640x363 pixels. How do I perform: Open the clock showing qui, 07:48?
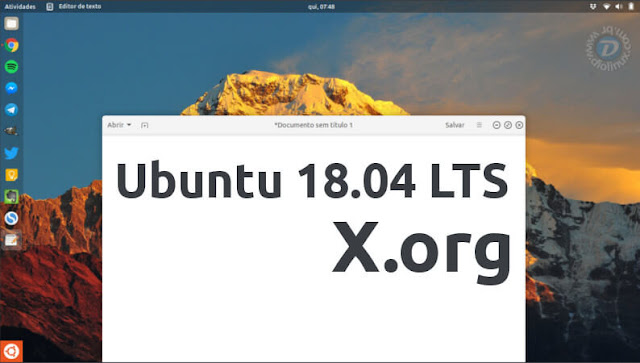click(321, 7)
